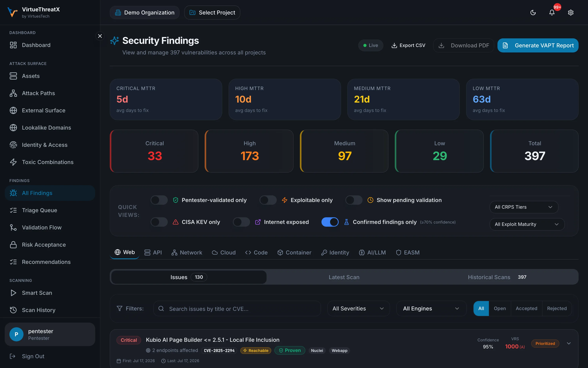The height and width of the screenshot is (368, 588).
Task: Switch to the Network tab
Action: pos(187,253)
